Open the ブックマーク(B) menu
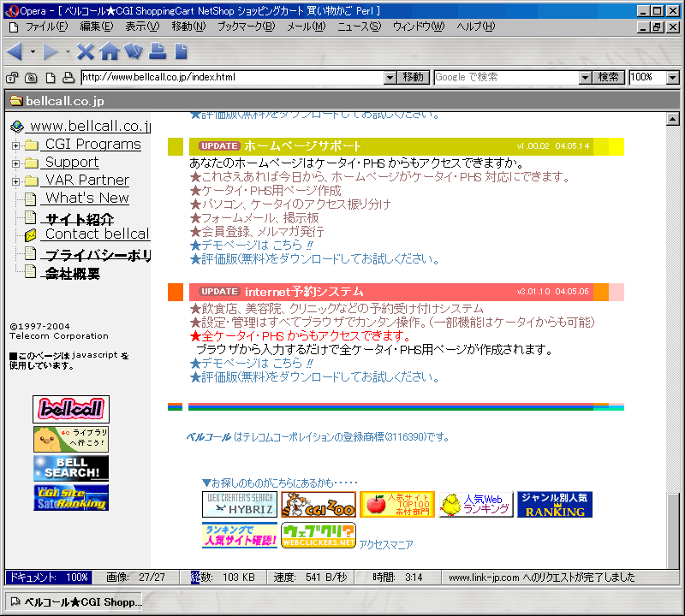Screen dimensions: 685x616 point(247,27)
